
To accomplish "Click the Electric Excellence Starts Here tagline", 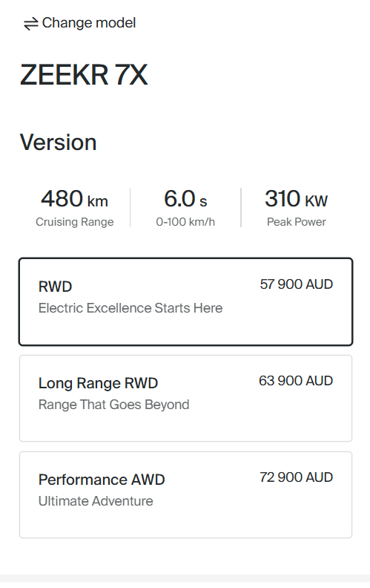I will (131, 308).
